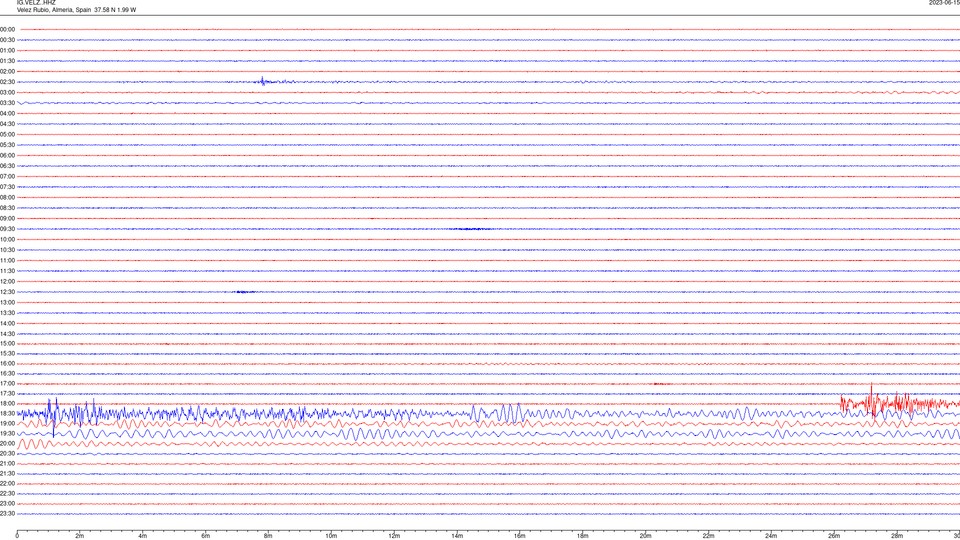Click the 00:00 time label

7,29
